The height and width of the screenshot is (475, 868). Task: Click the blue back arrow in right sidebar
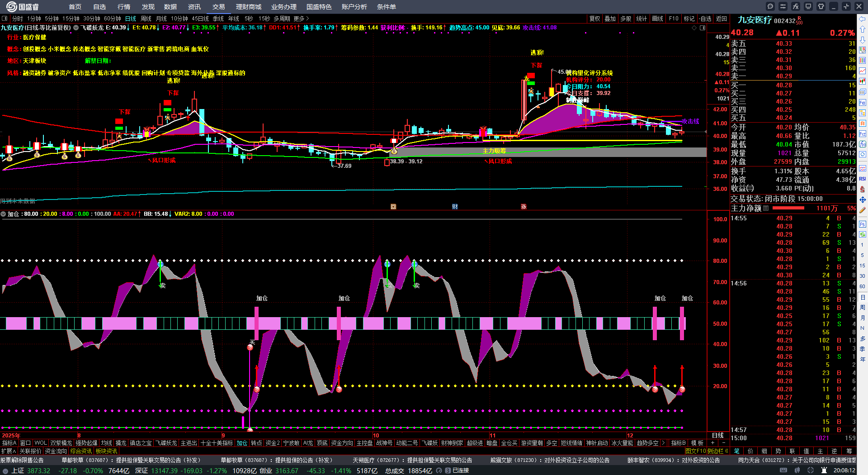[863, 19]
